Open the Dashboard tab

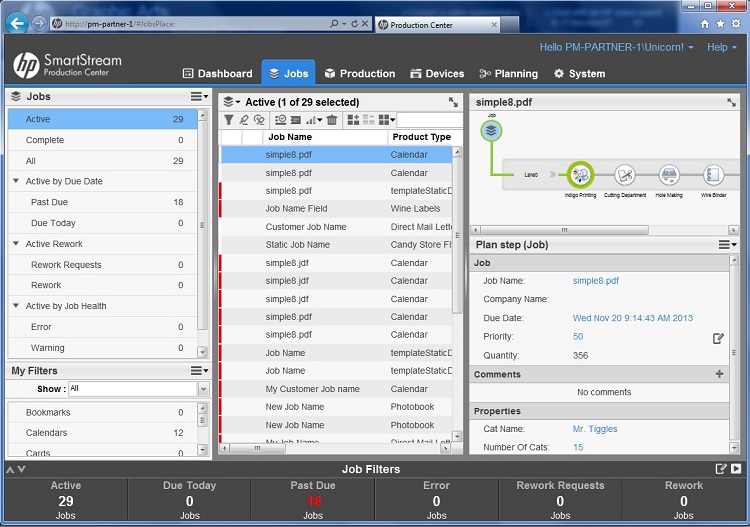coord(218,74)
